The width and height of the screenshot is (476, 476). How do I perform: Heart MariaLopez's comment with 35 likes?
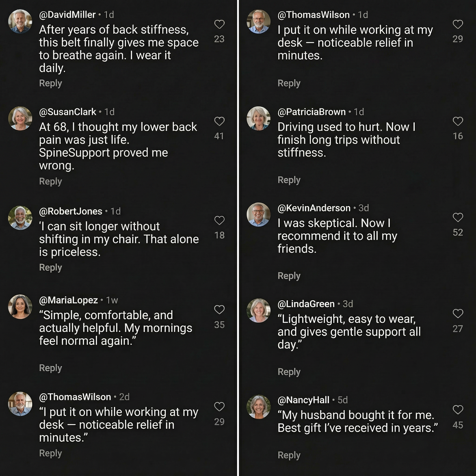[219, 309]
